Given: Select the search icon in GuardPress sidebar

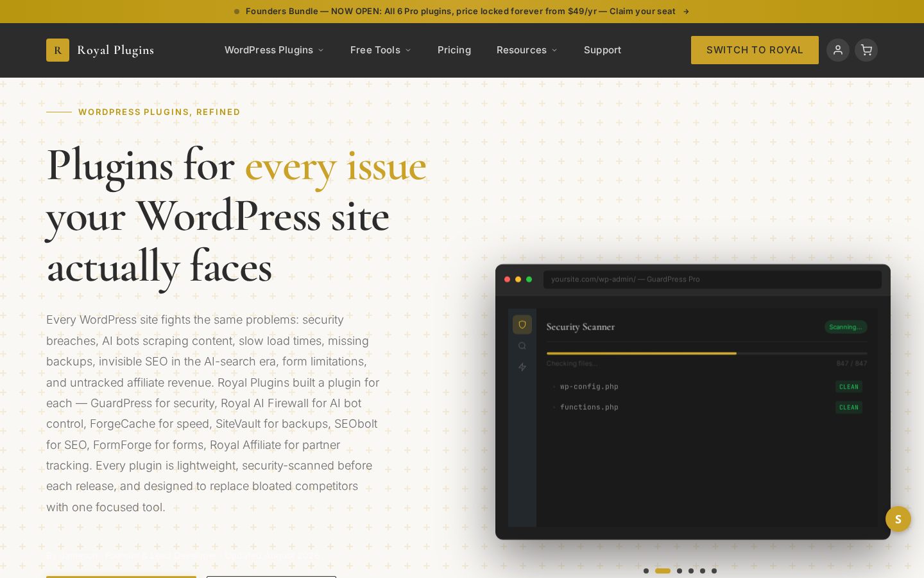Looking at the screenshot, I should tap(522, 346).
